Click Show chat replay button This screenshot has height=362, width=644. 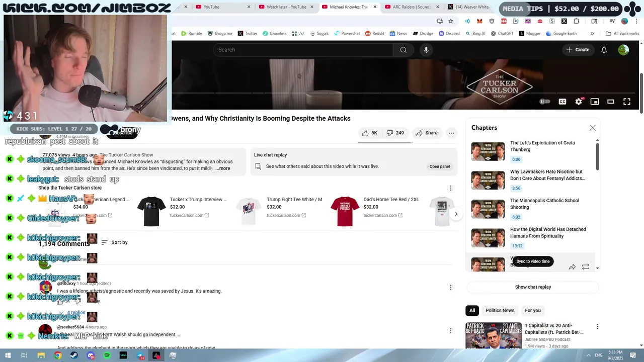(533, 287)
